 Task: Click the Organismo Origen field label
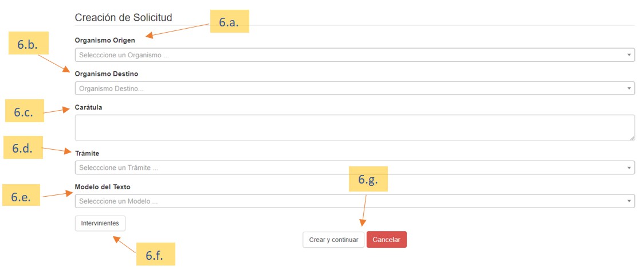point(105,41)
